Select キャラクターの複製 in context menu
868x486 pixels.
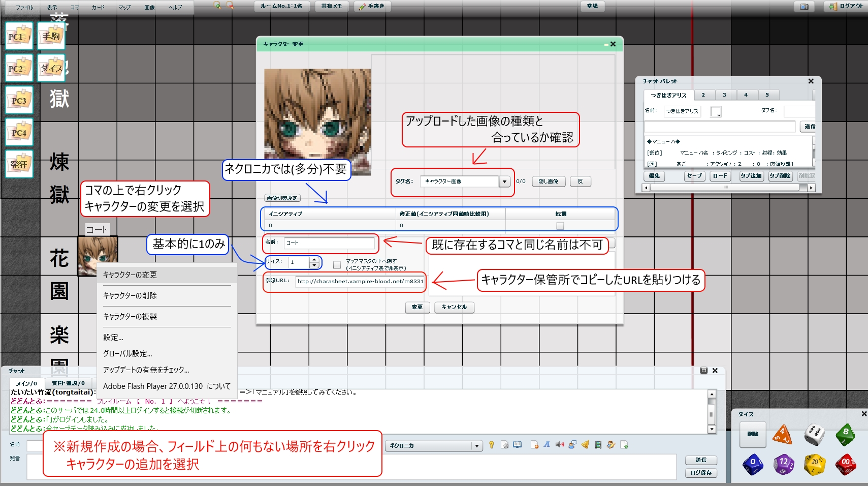tap(167, 316)
